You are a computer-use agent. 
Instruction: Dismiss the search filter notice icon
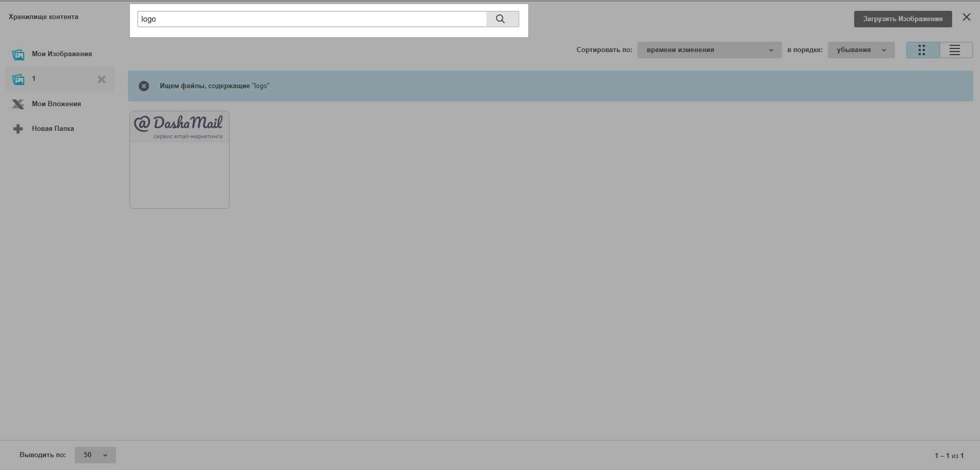tap(144, 86)
